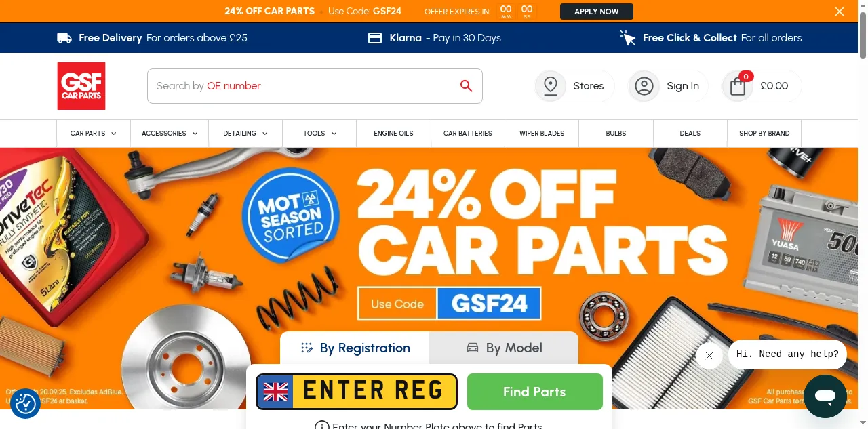This screenshot has width=868, height=429.
Task: Expand the Car Parts dropdown menu
Action: [94, 134]
